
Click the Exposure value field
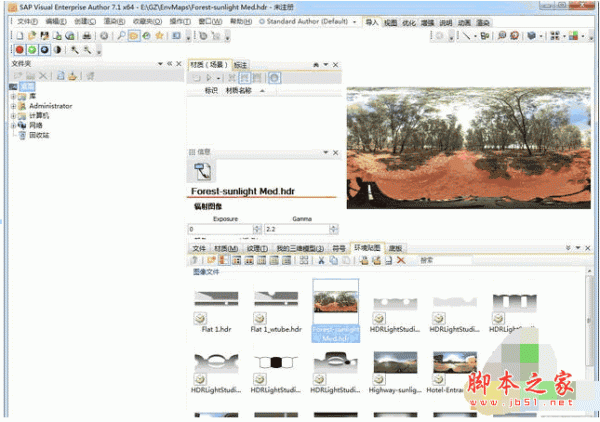point(221,229)
